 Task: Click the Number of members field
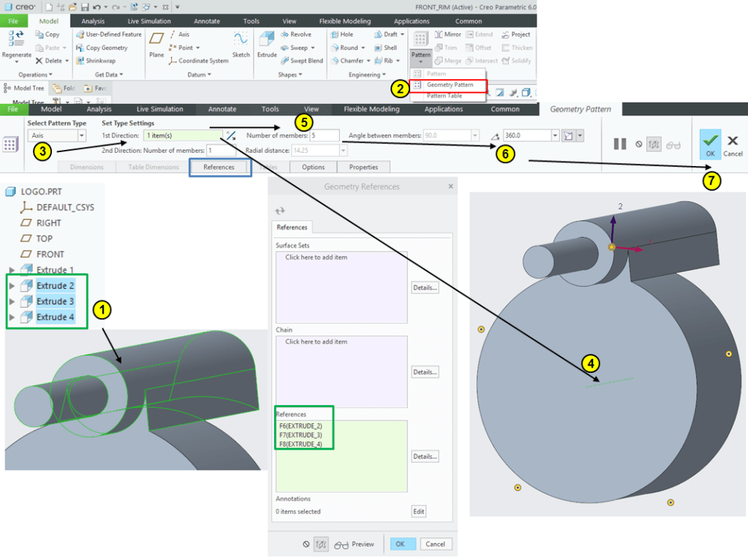[324, 135]
